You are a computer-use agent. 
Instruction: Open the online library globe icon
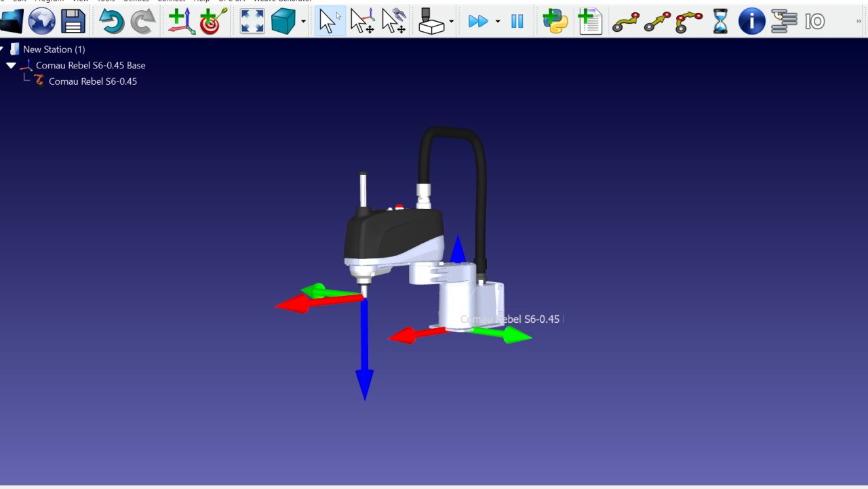(x=41, y=21)
